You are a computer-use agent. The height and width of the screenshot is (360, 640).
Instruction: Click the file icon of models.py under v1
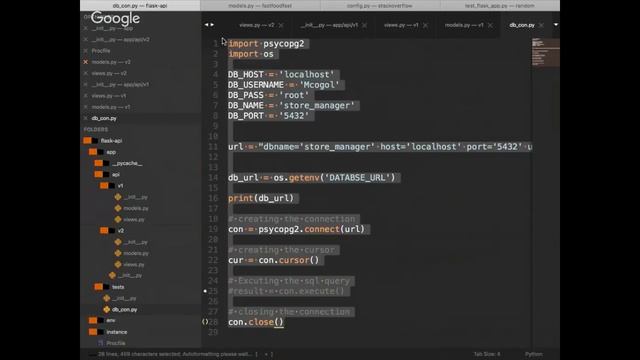click(118, 208)
